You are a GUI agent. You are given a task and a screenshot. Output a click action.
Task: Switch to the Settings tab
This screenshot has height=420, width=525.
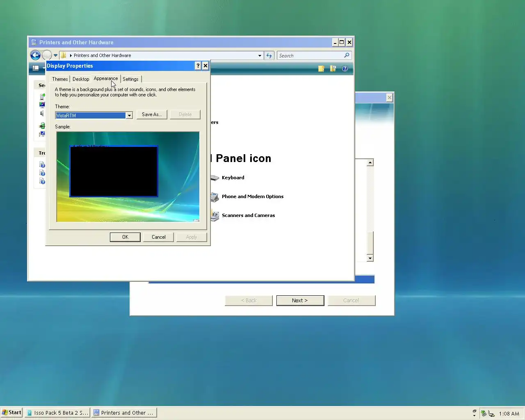tap(130, 79)
